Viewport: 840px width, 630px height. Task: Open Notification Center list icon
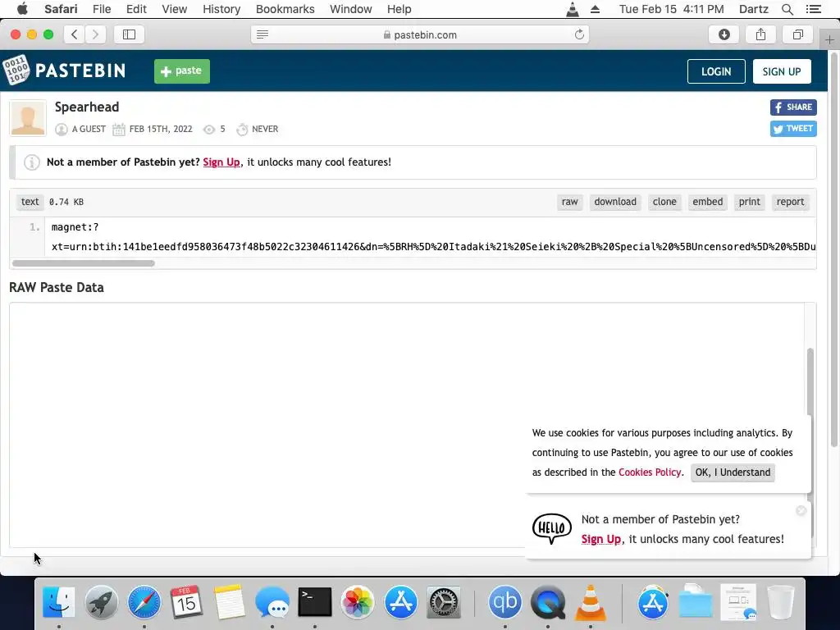pos(813,9)
